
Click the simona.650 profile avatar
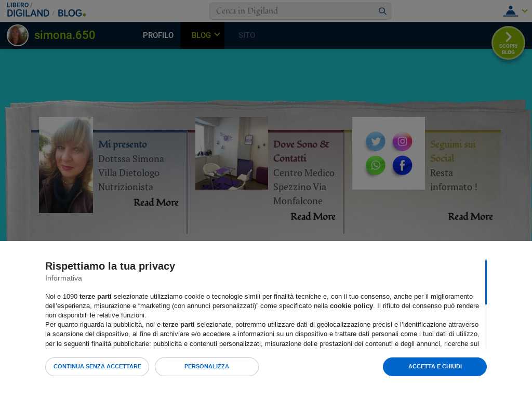[18, 35]
